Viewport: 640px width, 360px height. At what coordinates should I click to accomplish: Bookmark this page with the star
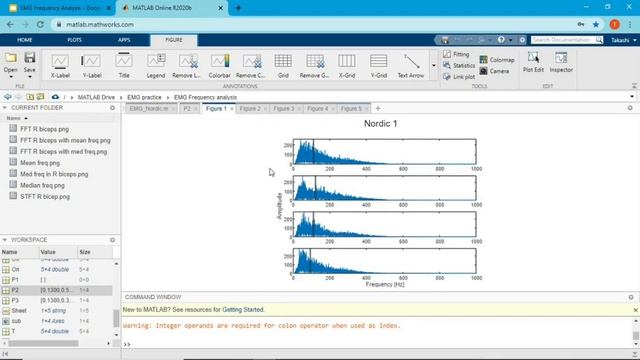[596, 24]
